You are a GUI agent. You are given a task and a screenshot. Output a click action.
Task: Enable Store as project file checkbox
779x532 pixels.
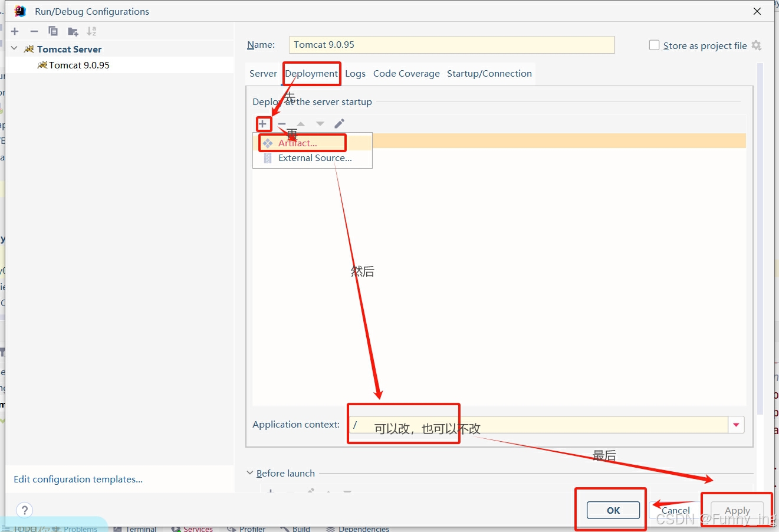coord(654,45)
